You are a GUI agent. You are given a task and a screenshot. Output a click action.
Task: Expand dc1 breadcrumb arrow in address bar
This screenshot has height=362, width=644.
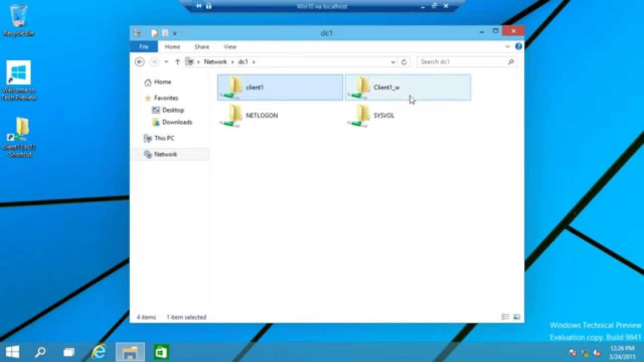(254, 62)
